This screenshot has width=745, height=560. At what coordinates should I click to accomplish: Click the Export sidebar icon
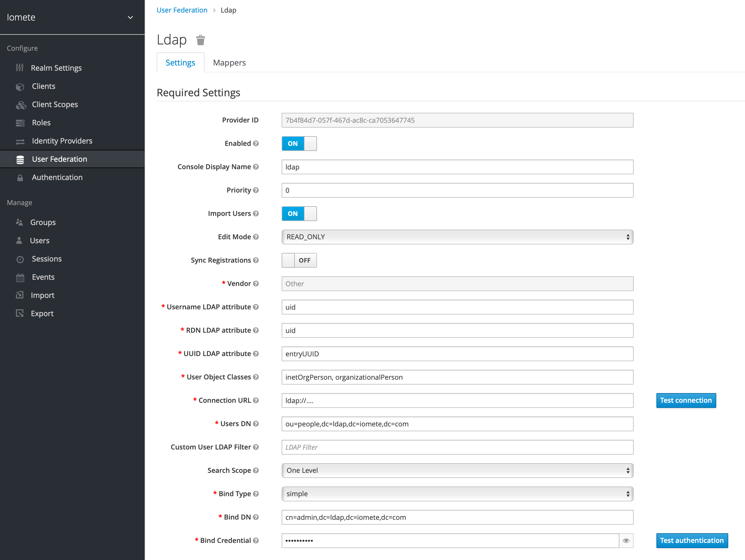pyautogui.click(x=20, y=313)
